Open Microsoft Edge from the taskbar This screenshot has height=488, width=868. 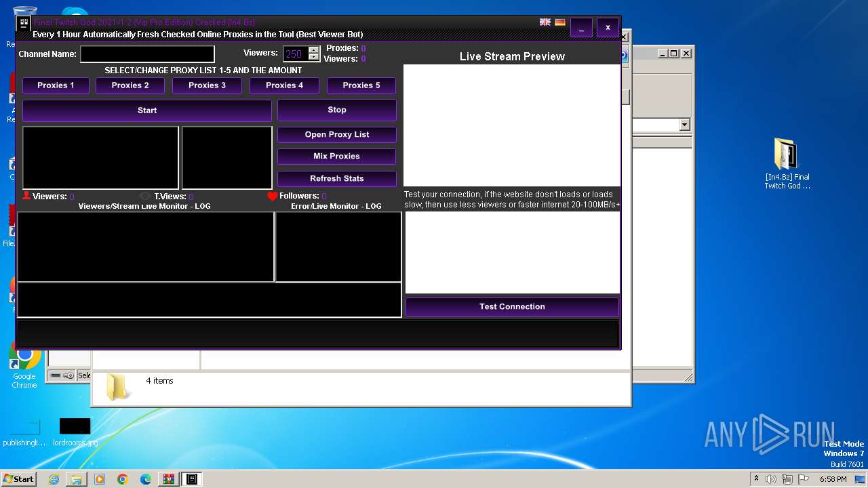[x=146, y=479]
